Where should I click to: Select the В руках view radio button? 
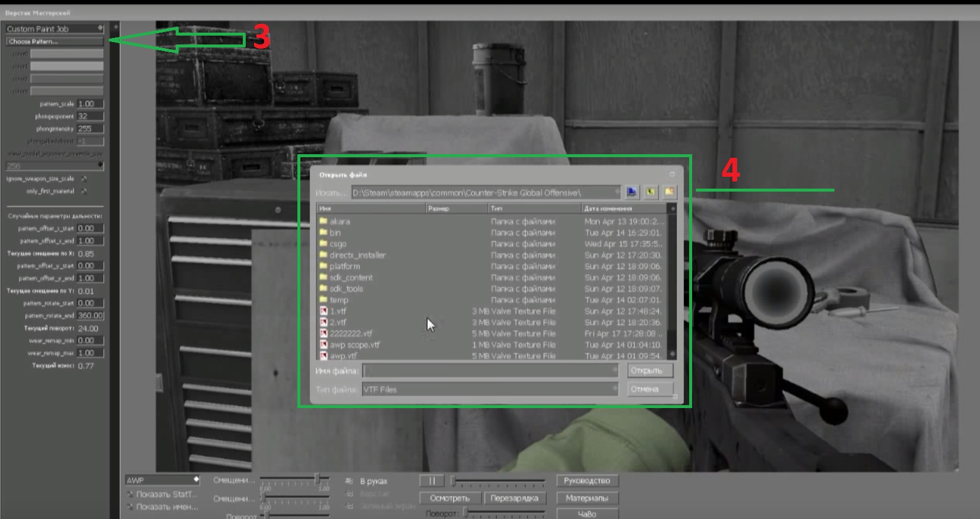point(349,481)
